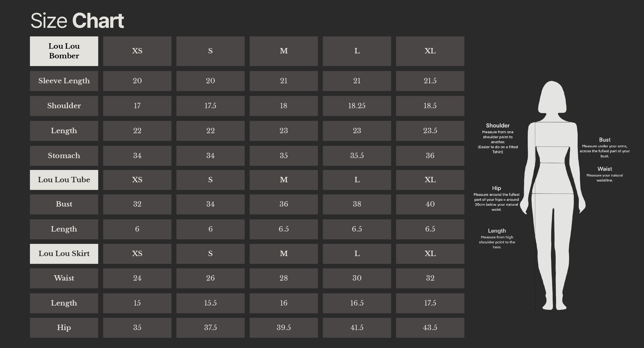The image size is (644, 348).
Task: Click the Hip row label cell
Action: pos(64,327)
